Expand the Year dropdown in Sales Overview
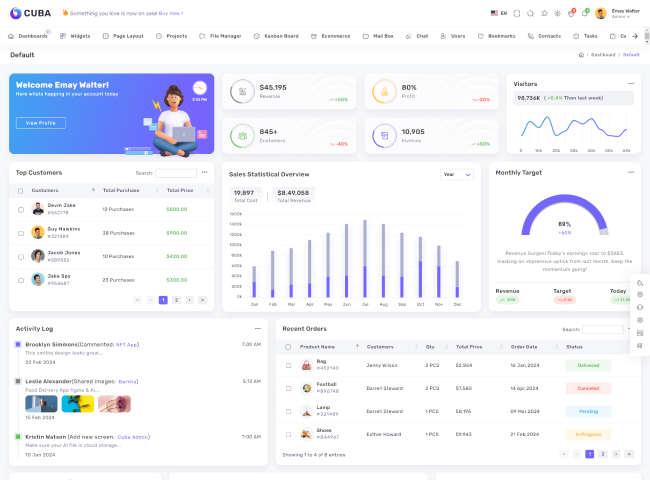 [x=457, y=174]
